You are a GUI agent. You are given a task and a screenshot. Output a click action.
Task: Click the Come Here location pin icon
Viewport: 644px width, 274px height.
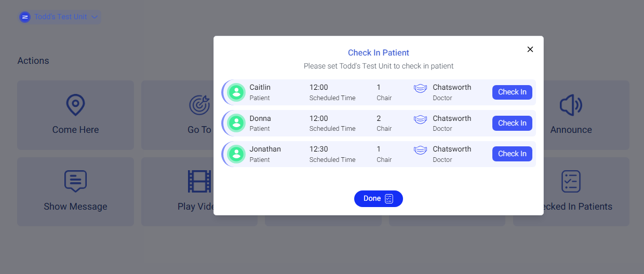pyautogui.click(x=75, y=105)
